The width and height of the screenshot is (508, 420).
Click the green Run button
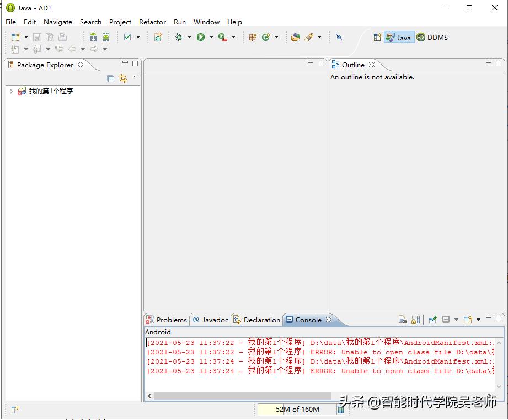201,37
